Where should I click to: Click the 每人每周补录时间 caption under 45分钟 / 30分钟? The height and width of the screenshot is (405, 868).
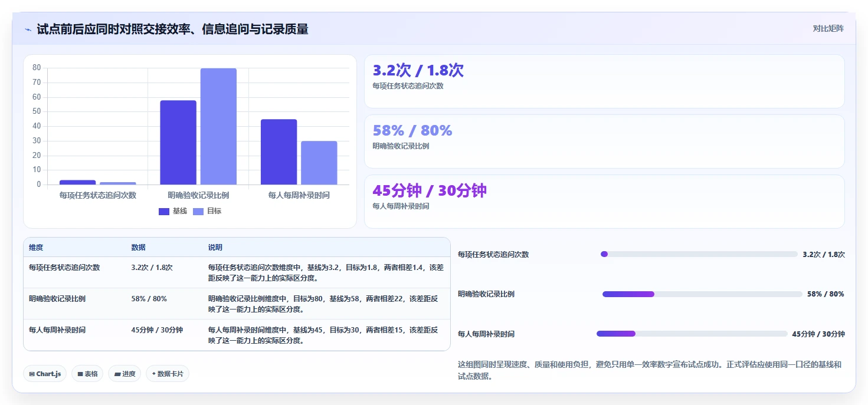click(x=401, y=206)
